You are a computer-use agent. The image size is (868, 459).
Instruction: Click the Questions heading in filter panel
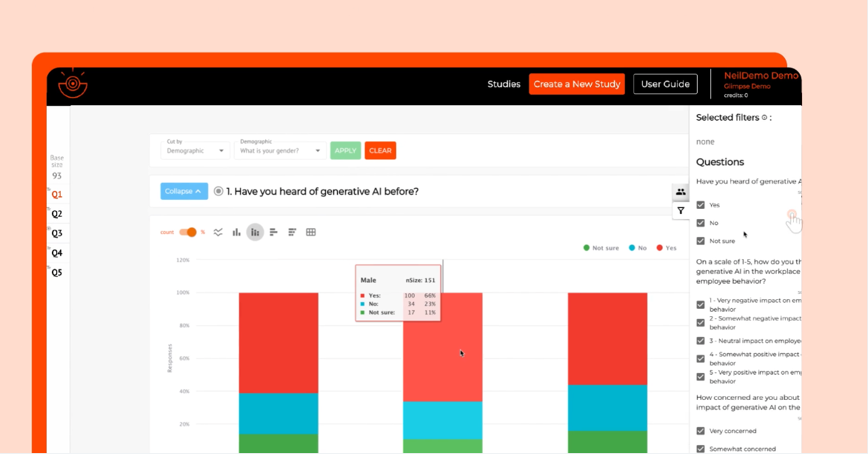pyautogui.click(x=720, y=162)
